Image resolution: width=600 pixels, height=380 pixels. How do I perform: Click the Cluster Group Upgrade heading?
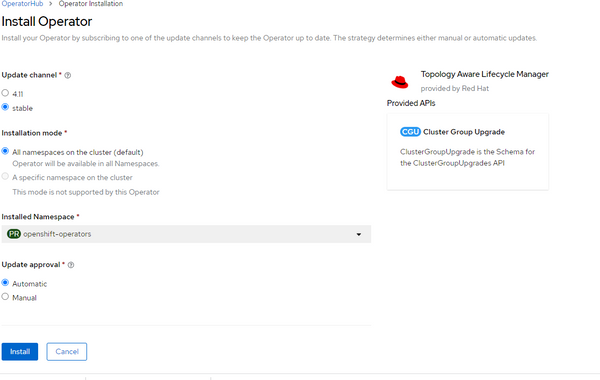click(x=464, y=132)
